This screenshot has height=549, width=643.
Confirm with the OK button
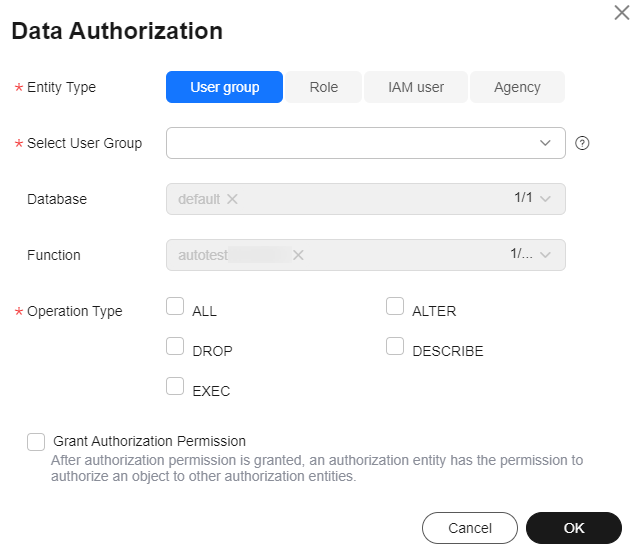pyautogui.click(x=574, y=528)
